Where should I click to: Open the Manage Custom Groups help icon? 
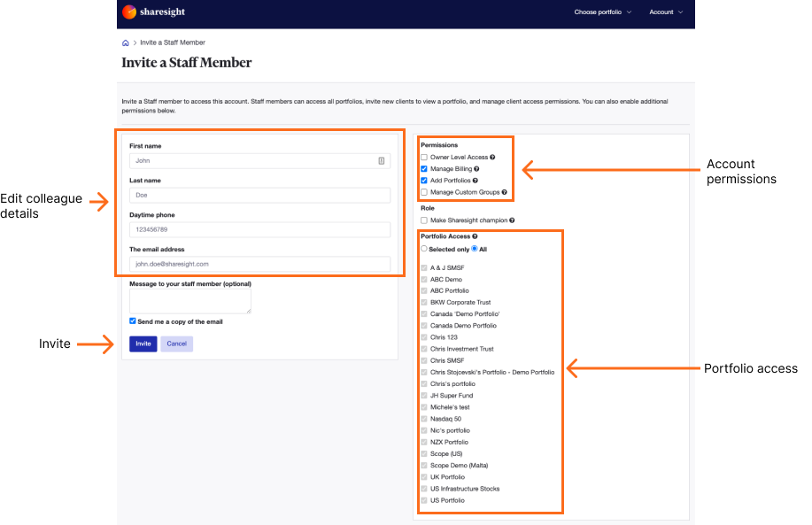click(503, 192)
